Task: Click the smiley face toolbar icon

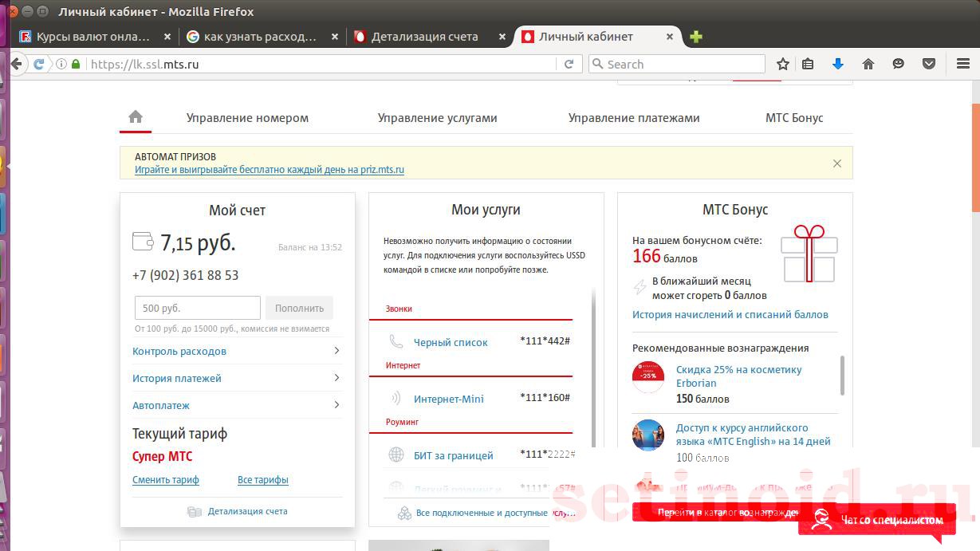Action: (x=899, y=64)
